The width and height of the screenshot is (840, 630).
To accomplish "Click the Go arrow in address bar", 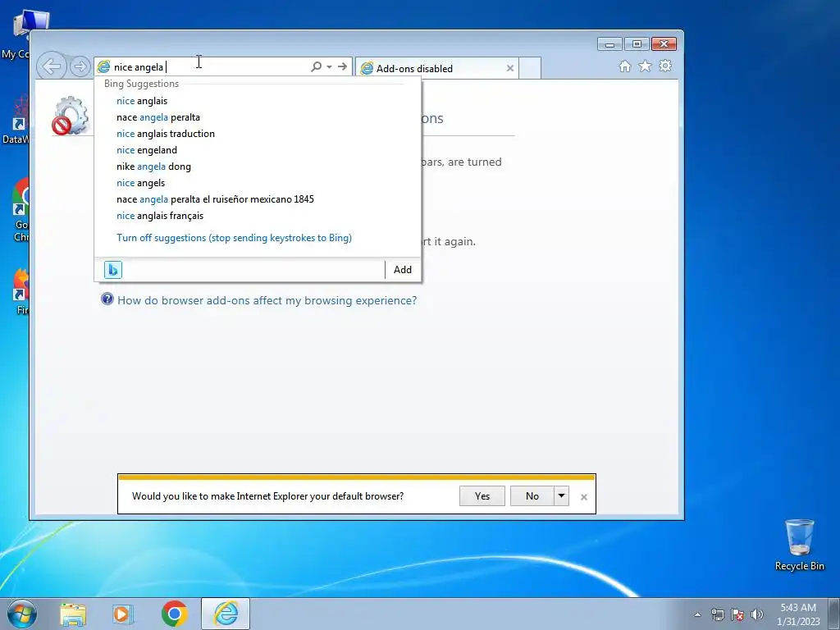I will [342, 66].
